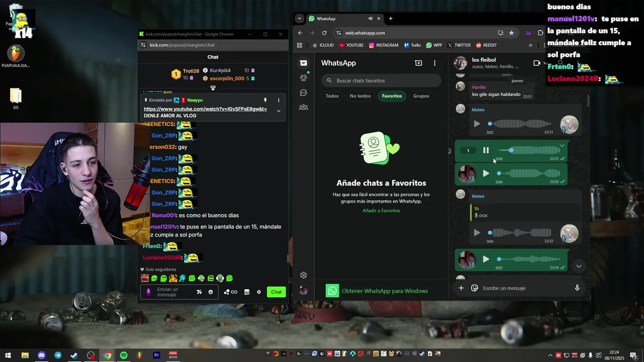The width and height of the screenshot is (644, 362).
Task: Reload the web.whatsapp.com page
Action: point(325,33)
